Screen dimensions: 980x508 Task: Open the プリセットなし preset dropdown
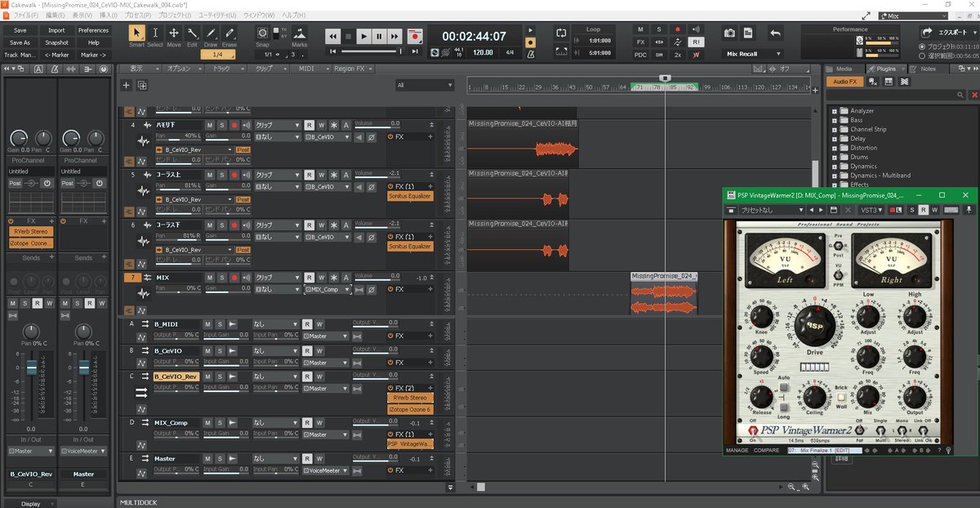pyautogui.click(x=773, y=210)
